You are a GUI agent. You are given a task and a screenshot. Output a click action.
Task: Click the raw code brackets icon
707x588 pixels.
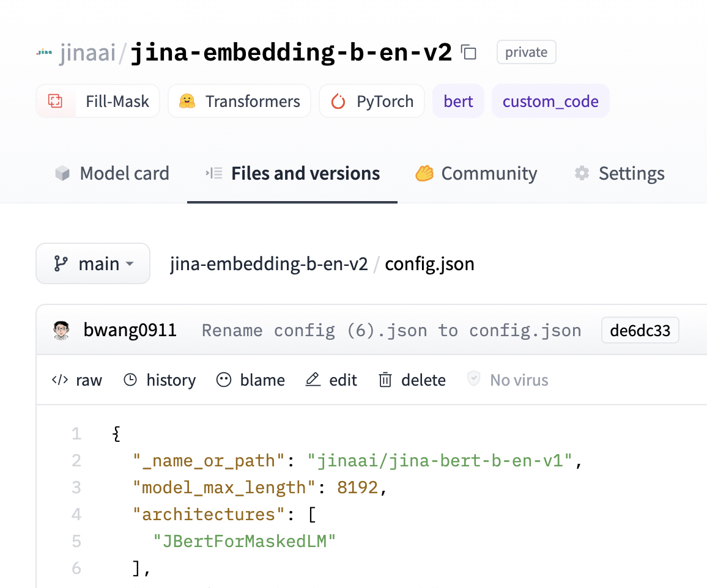pyautogui.click(x=60, y=380)
